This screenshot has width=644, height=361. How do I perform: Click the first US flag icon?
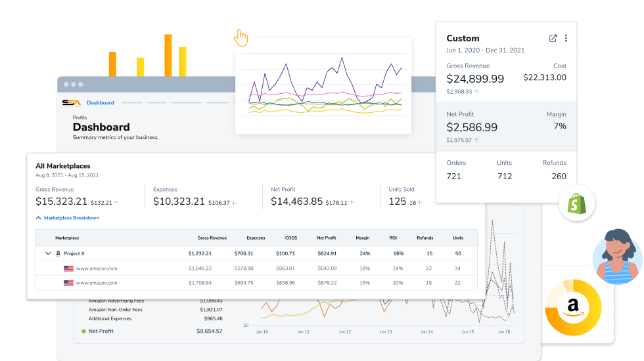(68, 268)
